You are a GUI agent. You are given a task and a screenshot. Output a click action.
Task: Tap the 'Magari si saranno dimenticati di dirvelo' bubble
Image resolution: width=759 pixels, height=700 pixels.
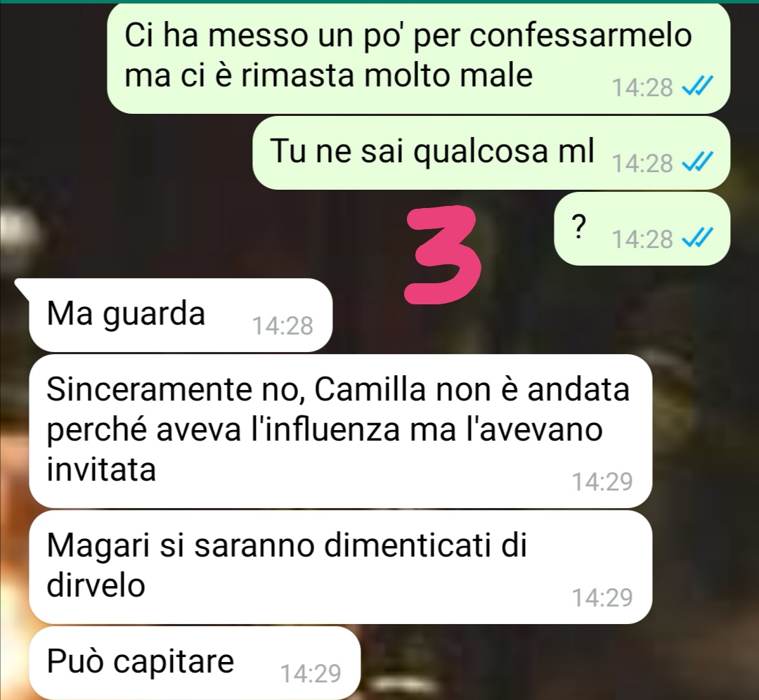341,567
